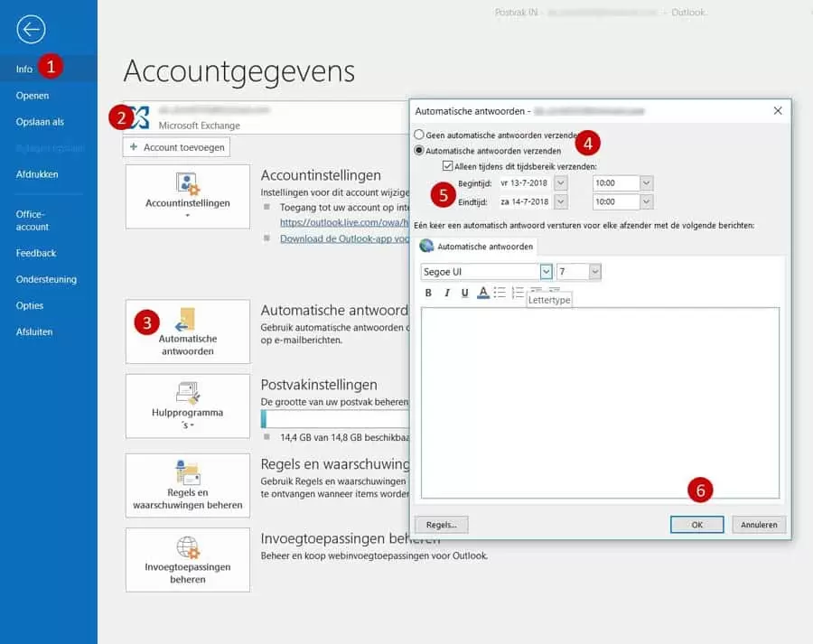The width and height of the screenshot is (813, 644).
Task: Click inside the automatic reply message box
Action: point(599,402)
